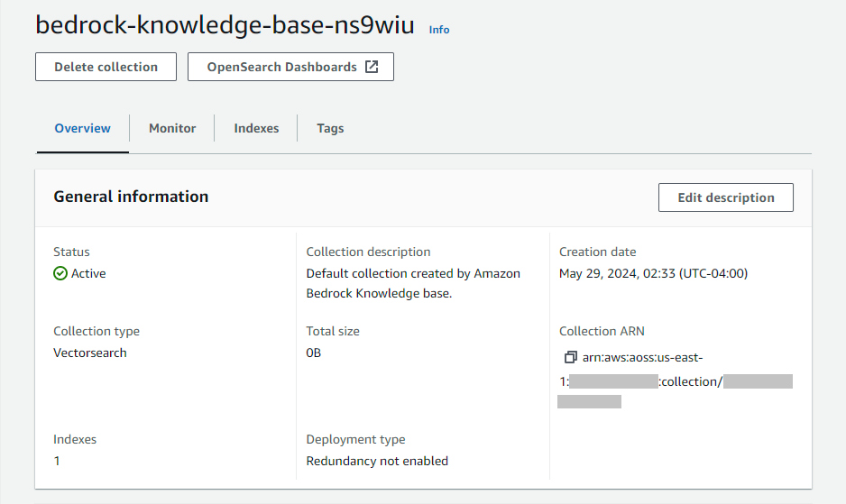Click the Collection ARN label
Image resolution: width=846 pixels, height=504 pixels.
pos(602,331)
